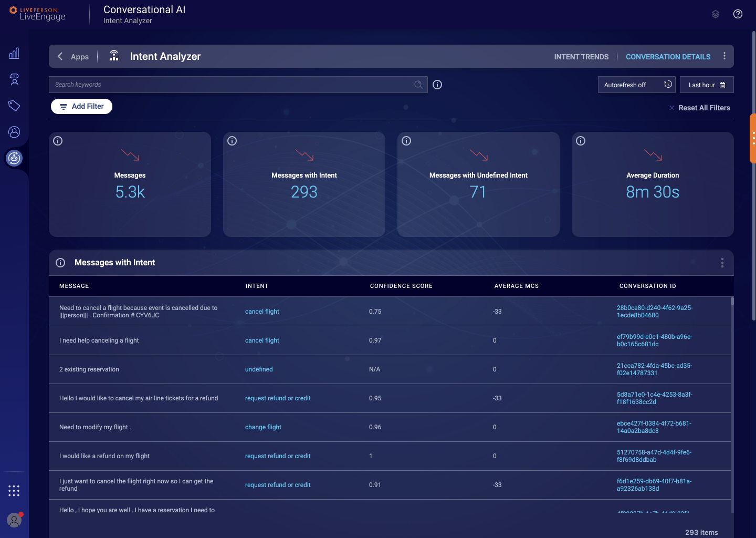Click the stacked layers icon in header
This screenshot has height=538, width=756.
tap(716, 14)
